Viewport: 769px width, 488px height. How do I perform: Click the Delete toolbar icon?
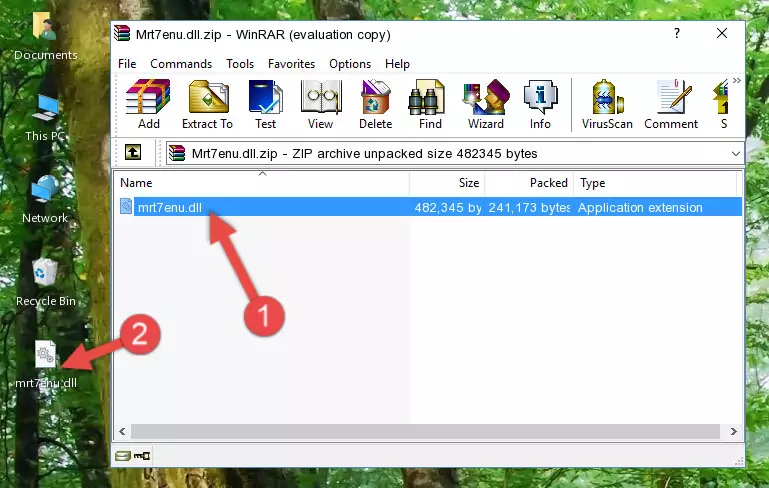click(x=376, y=104)
